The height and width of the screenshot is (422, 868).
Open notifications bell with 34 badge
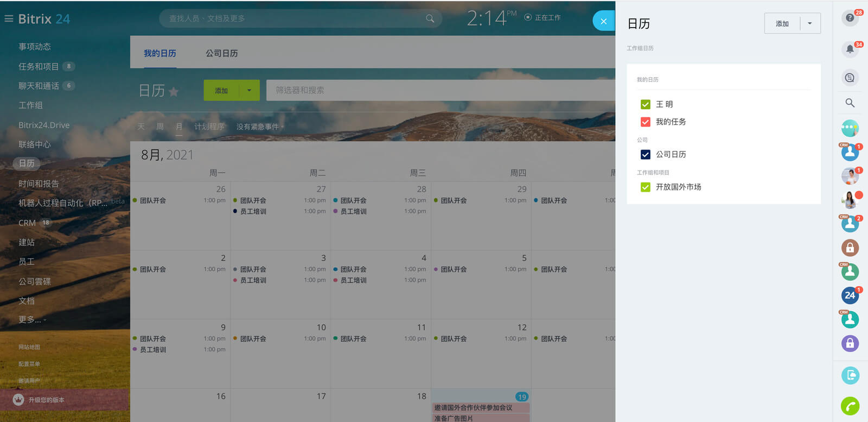tap(850, 49)
